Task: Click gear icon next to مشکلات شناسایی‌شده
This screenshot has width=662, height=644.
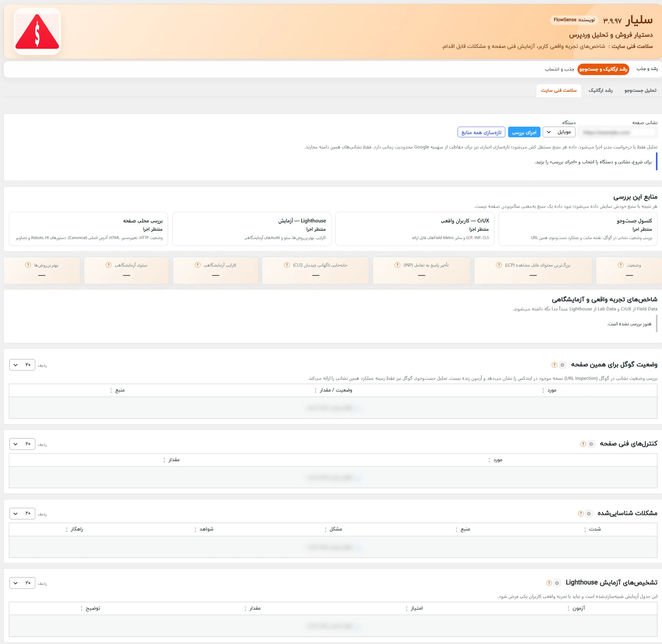Action: pos(589,513)
